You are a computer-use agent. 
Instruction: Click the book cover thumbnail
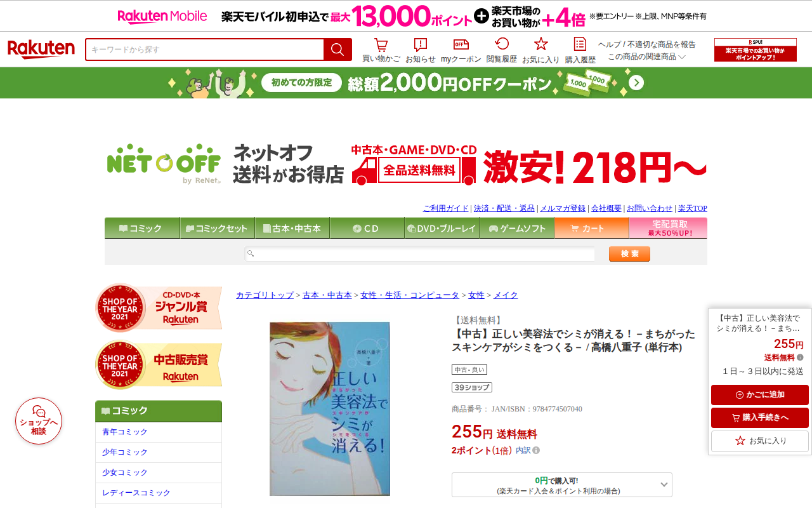[330, 409]
